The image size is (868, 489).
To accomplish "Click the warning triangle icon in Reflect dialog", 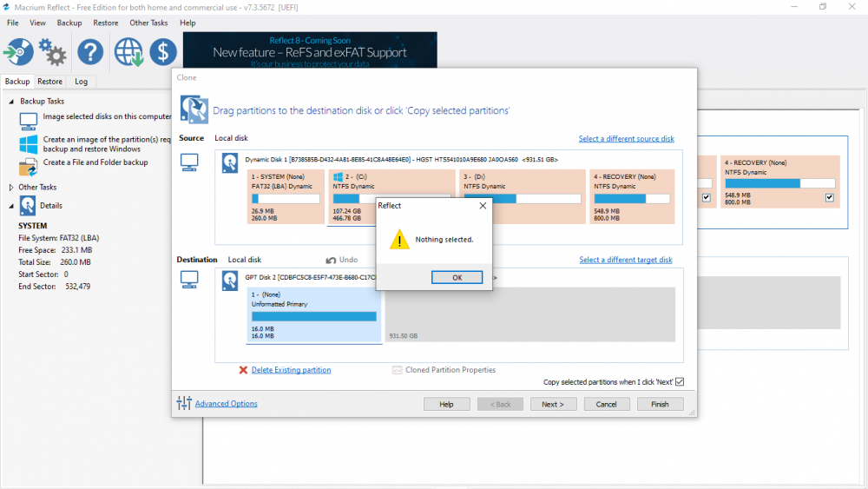I will coord(399,240).
